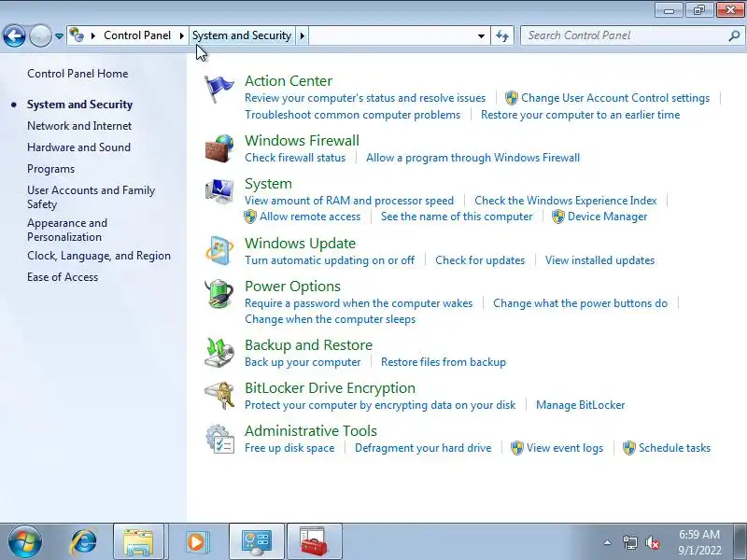Open Hardware and Sound category
Image resolution: width=747 pixels, height=560 pixels.
[x=78, y=147]
